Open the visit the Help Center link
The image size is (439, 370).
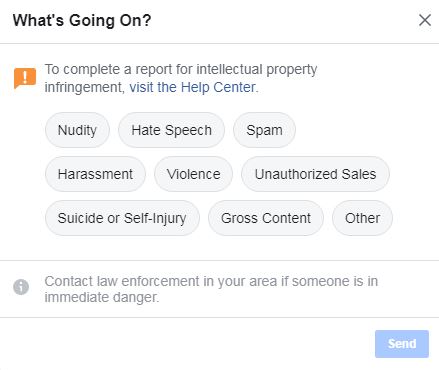click(193, 87)
